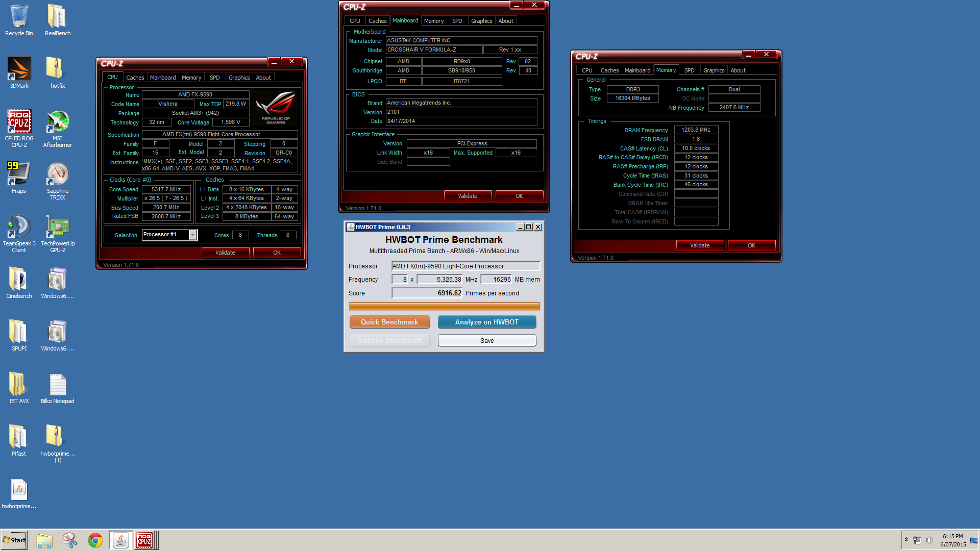The height and width of the screenshot is (551, 980).
Task: Click the taskbar clock showing 6:15 PM
Action: coord(953,540)
